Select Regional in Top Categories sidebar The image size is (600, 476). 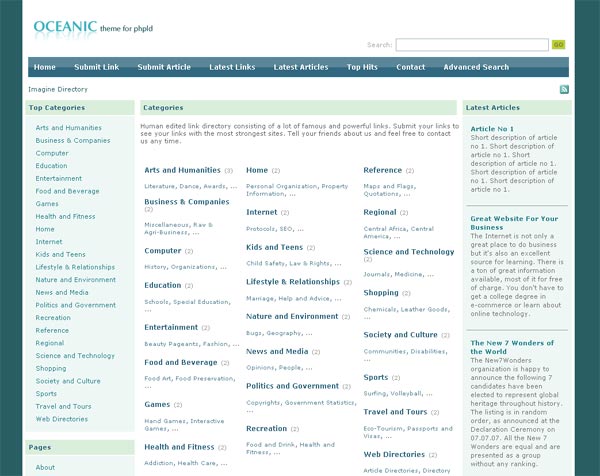(50, 343)
